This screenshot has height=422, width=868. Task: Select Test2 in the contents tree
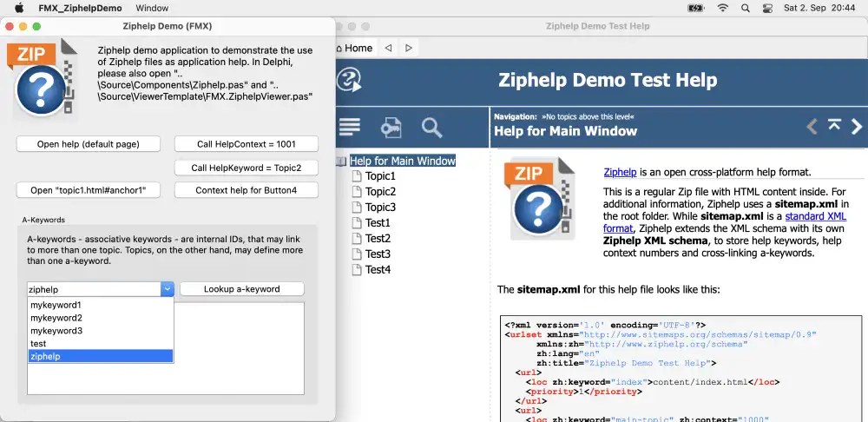[378, 238]
